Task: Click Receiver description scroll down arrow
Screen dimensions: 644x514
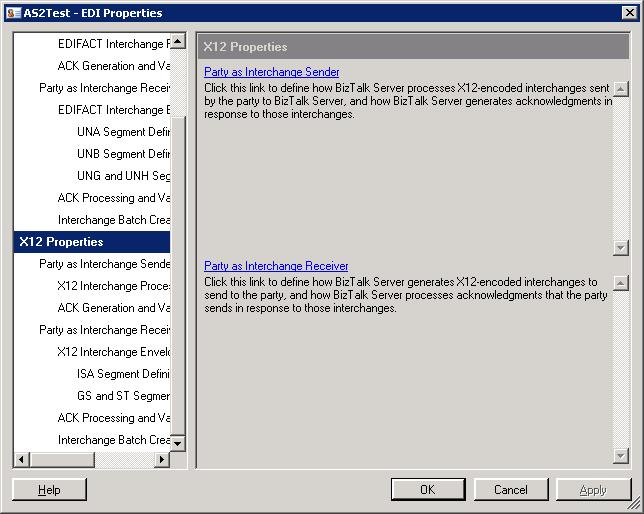Action: tap(621, 455)
